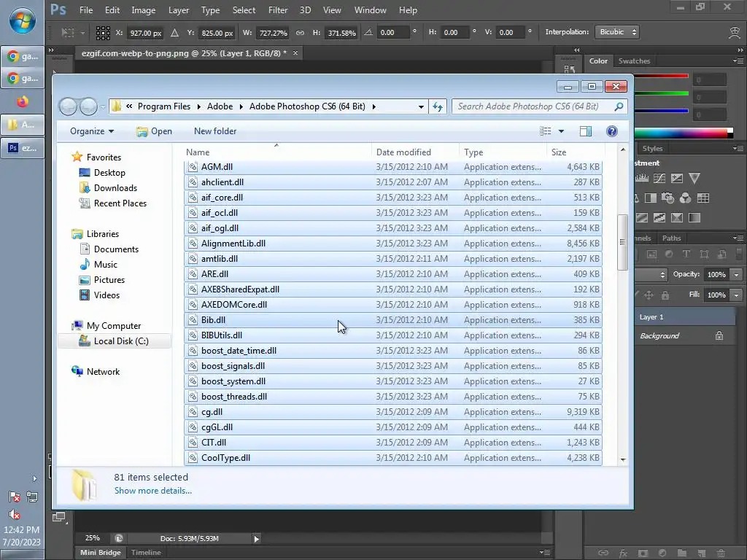Viewport: 747px width, 560px height.
Task: Click the Firefox icon in taskbar
Action: (23, 101)
